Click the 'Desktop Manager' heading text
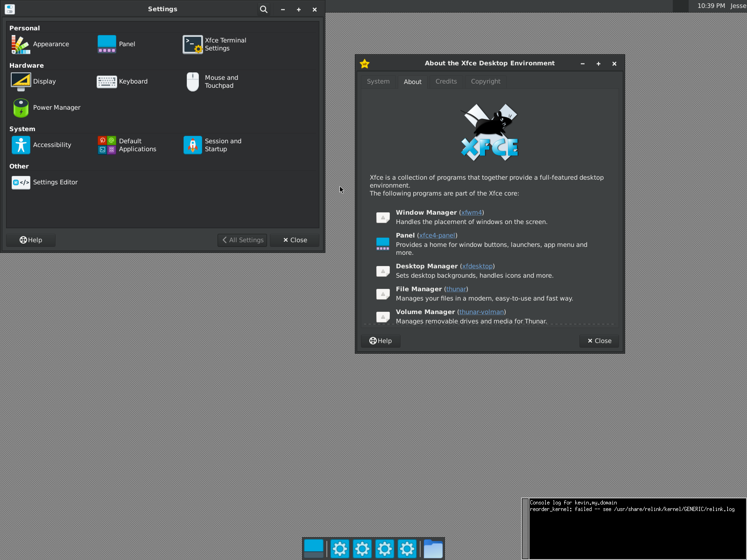Screen dimensions: 747x560 click(427, 266)
